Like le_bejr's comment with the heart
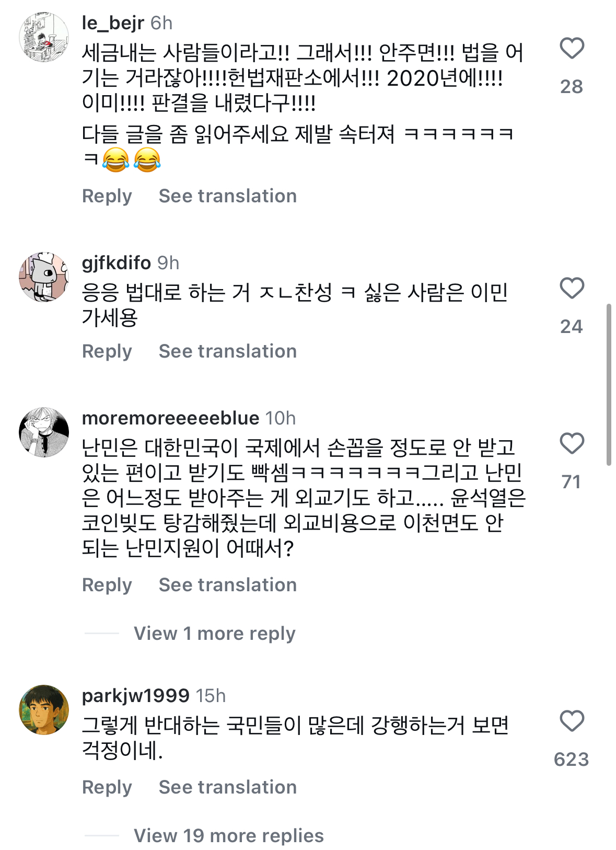 point(572,49)
